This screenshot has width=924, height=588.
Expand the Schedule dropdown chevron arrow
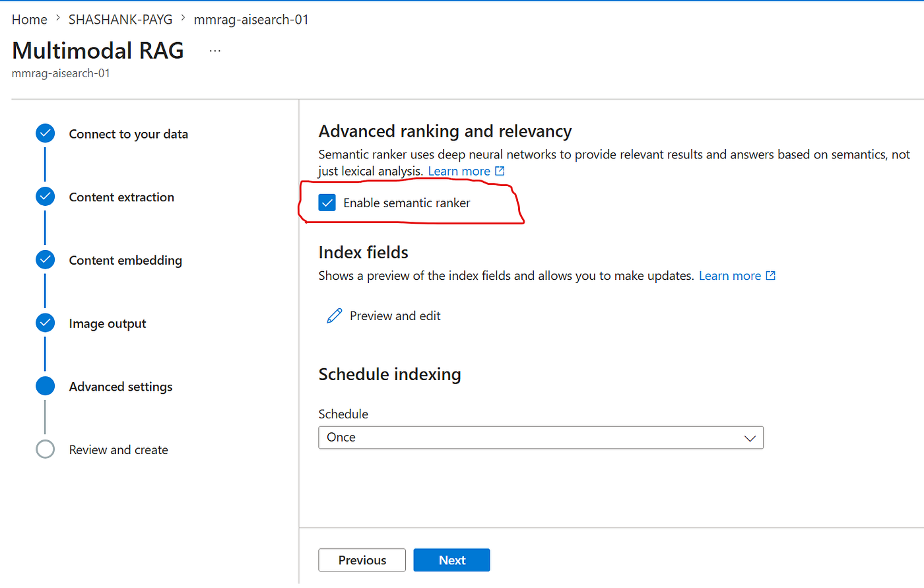pyautogui.click(x=750, y=438)
